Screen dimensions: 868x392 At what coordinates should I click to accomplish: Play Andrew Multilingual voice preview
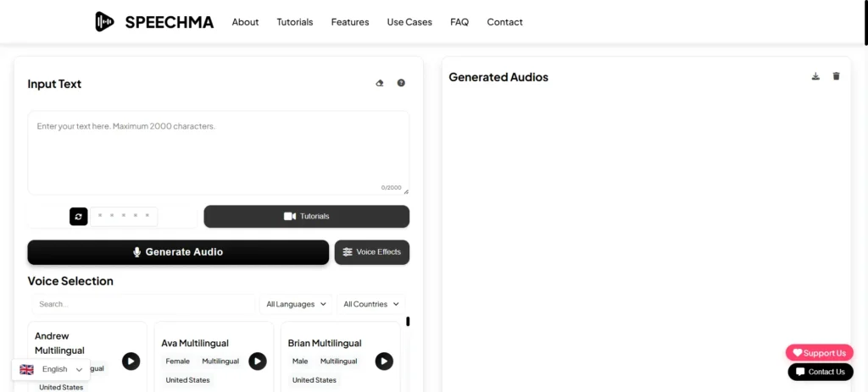pyautogui.click(x=131, y=362)
